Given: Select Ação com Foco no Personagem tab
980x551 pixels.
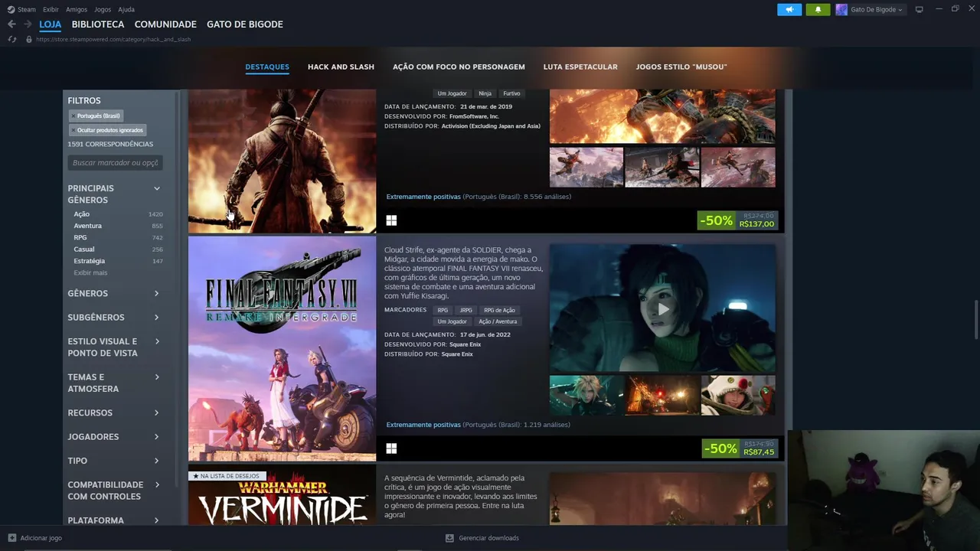Looking at the screenshot, I should tap(459, 67).
